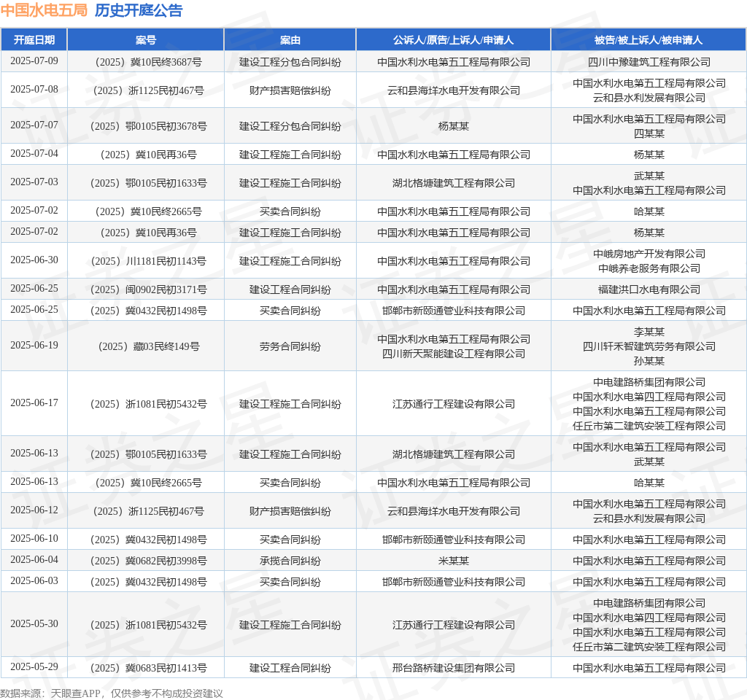Screen dimensions: 747x700
Task: Select the date 2025-06-03
Action: 34,581
